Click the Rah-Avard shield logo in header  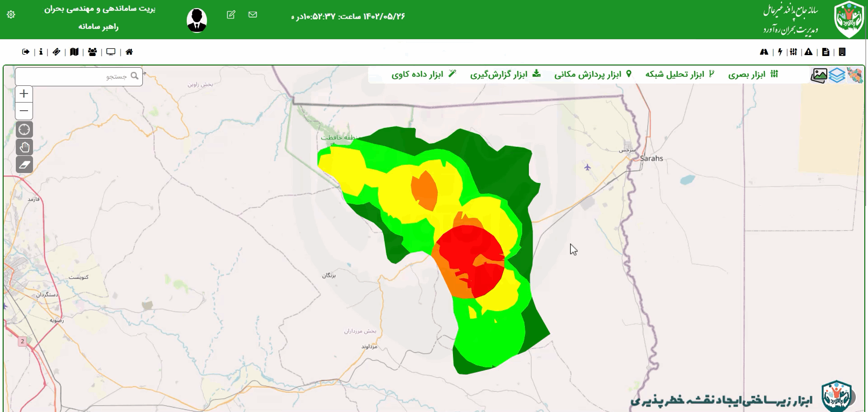[x=849, y=19]
